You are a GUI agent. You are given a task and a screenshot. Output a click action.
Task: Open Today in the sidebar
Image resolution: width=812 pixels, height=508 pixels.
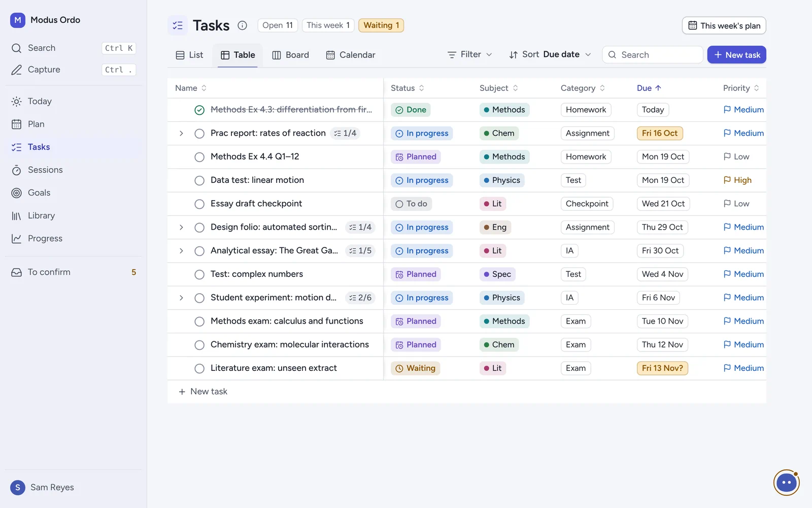[x=74, y=101]
